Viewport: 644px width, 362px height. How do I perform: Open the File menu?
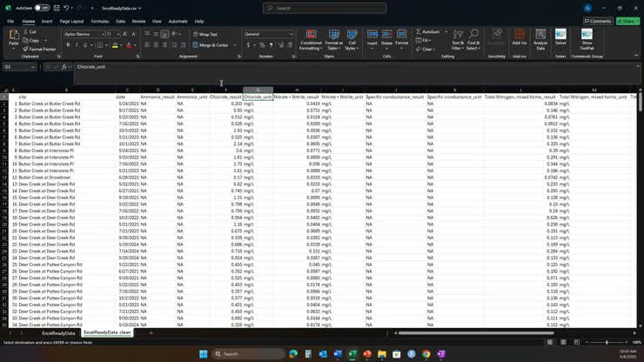[x=10, y=21]
